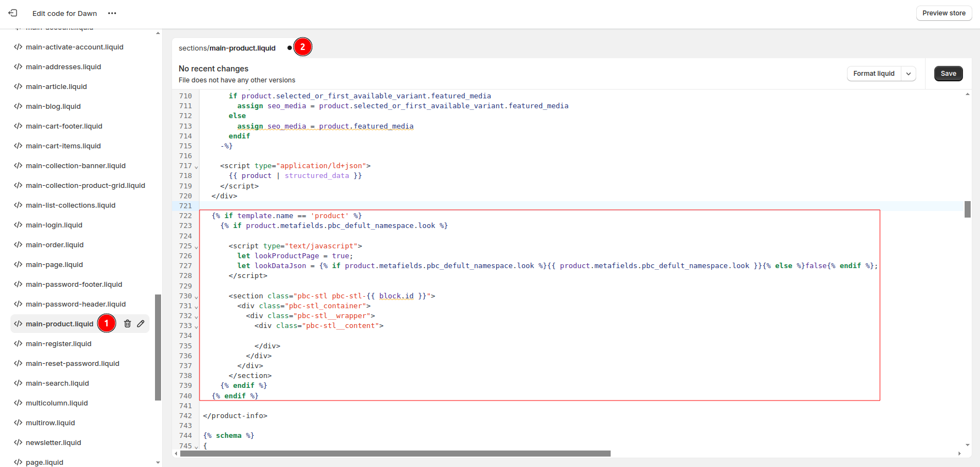The width and height of the screenshot is (980, 467).
Task: Click the Preview store button
Action: 944,13
